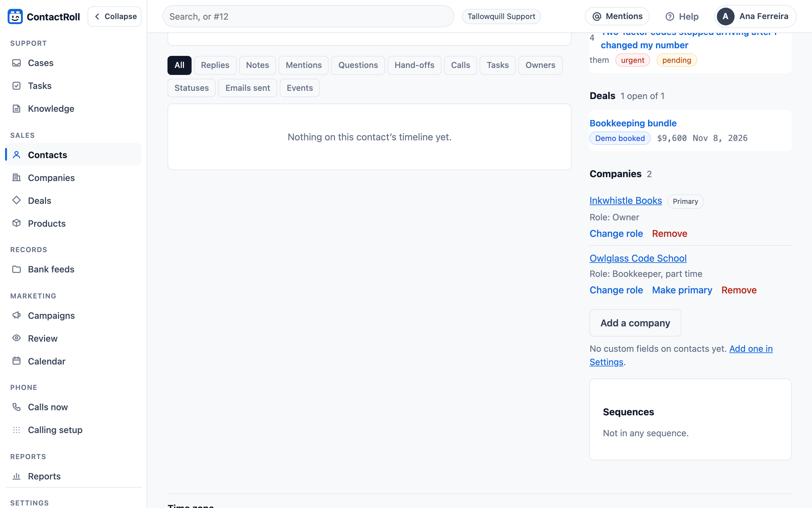Image resolution: width=812 pixels, height=508 pixels.
Task: Open Knowledge document icon in sidebar
Action: tap(16, 109)
